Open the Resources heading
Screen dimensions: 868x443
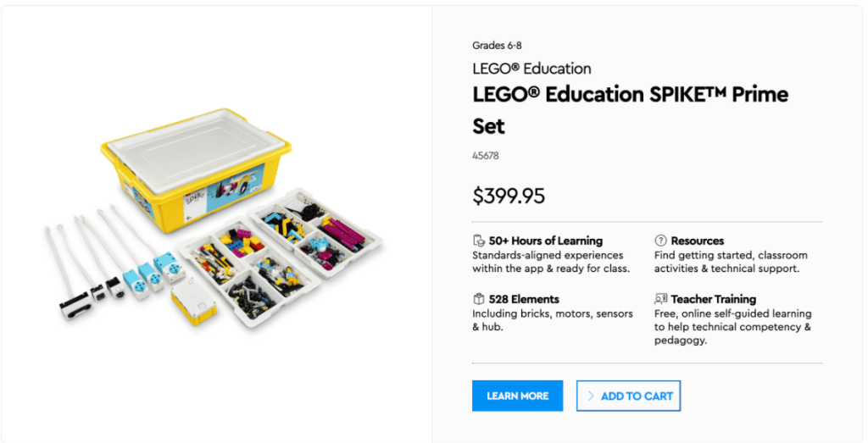coord(697,241)
